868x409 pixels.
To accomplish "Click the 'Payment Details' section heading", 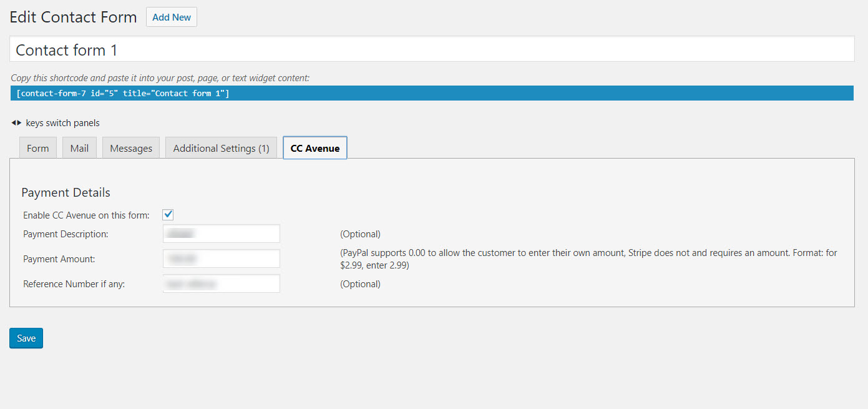I will point(66,192).
